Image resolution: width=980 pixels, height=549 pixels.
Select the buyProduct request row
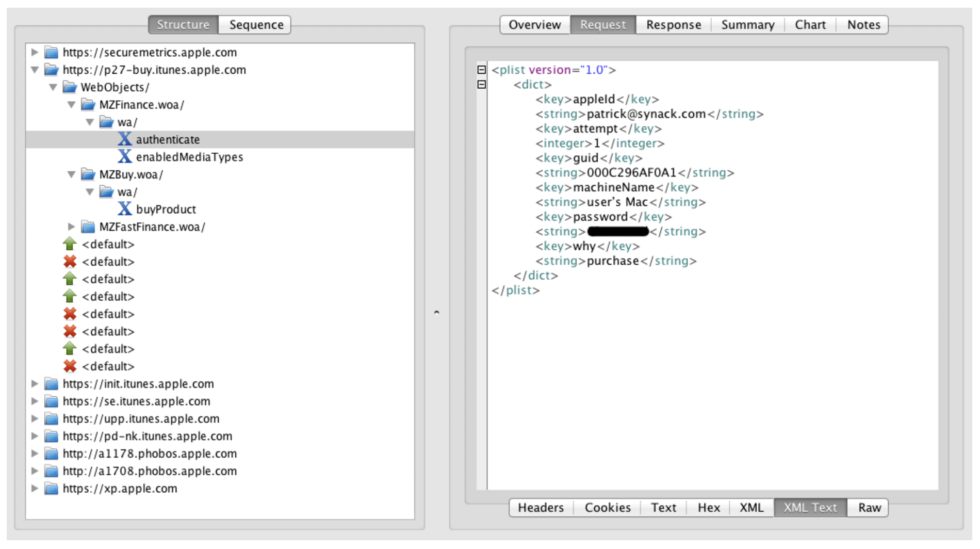pyautogui.click(x=220, y=209)
